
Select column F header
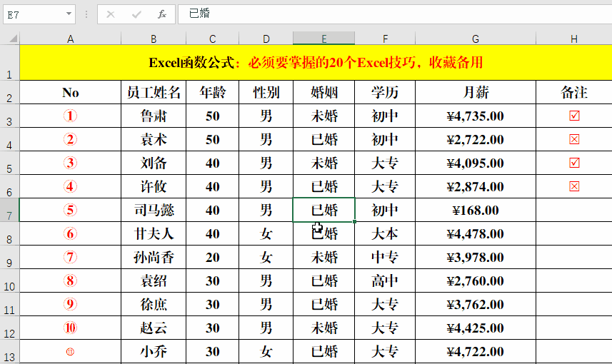coord(385,39)
